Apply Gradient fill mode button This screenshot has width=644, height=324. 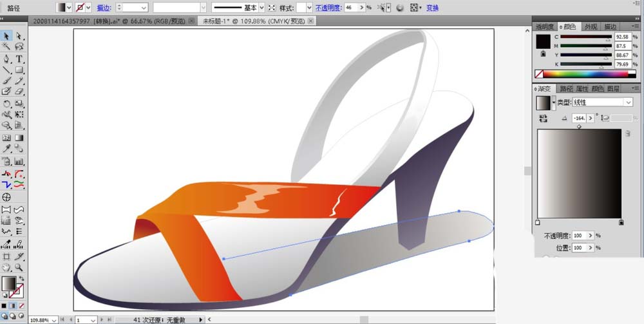click(x=12, y=306)
